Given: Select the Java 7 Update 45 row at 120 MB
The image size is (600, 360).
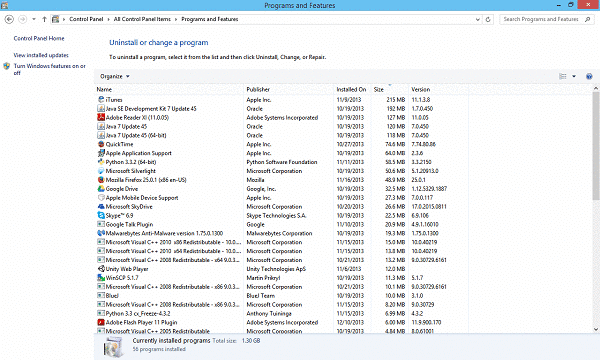Looking at the screenshot, I should (282, 127).
